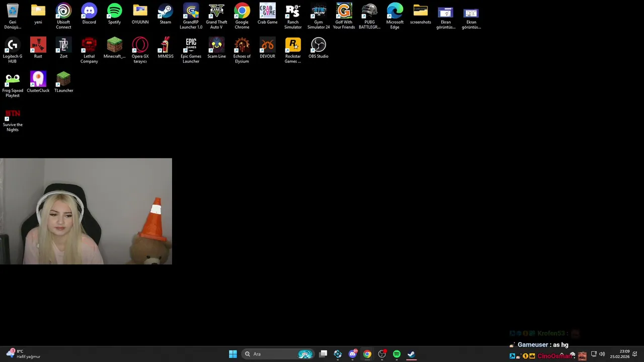Open the Geri Dönüşüm recycle bin icon
This screenshot has width=644, height=362.
point(13,16)
